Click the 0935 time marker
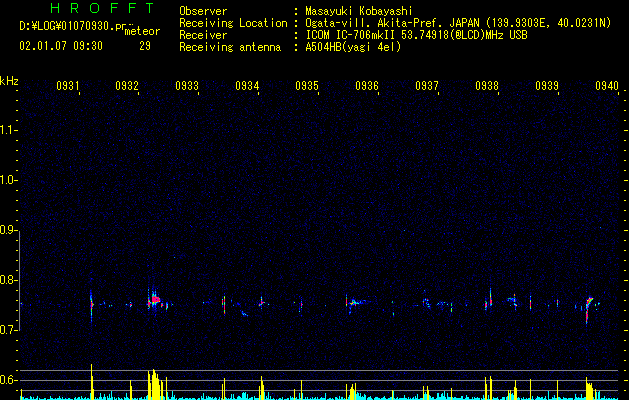The image size is (629, 400). 307,85
